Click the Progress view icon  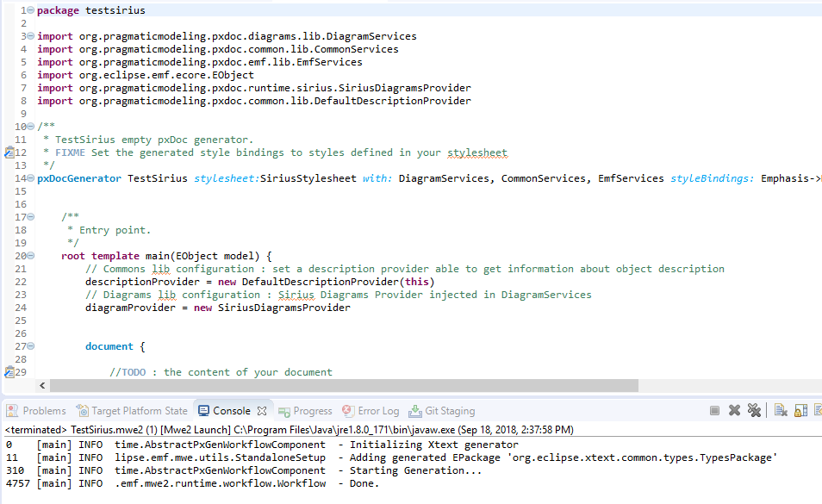pyautogui.click(x=284, y=412)
